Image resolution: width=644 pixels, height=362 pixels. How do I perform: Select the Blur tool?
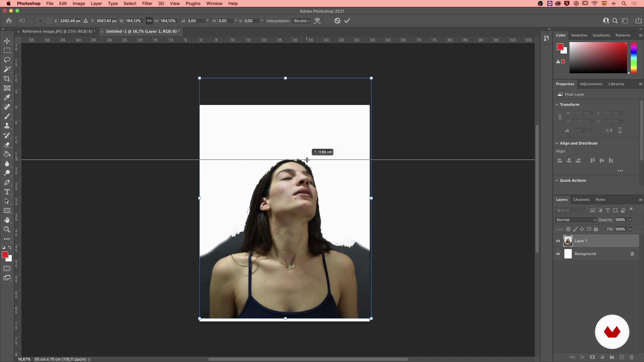pos(7,164)
